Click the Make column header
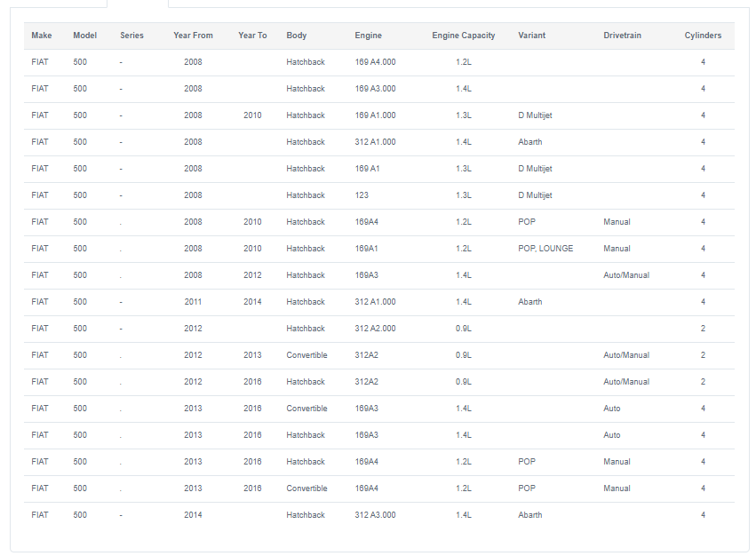The height and width of the screenshot is (556, 756). 42,36
